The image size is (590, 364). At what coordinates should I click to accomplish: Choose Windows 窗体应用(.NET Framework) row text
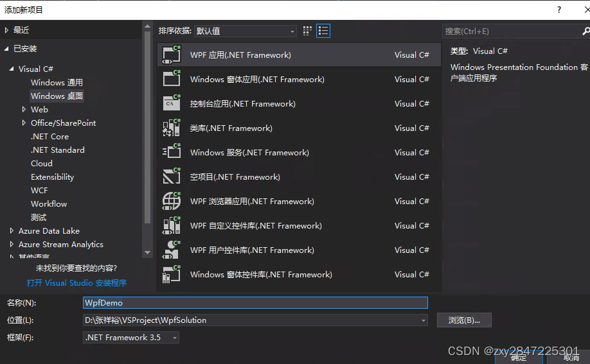257,80
